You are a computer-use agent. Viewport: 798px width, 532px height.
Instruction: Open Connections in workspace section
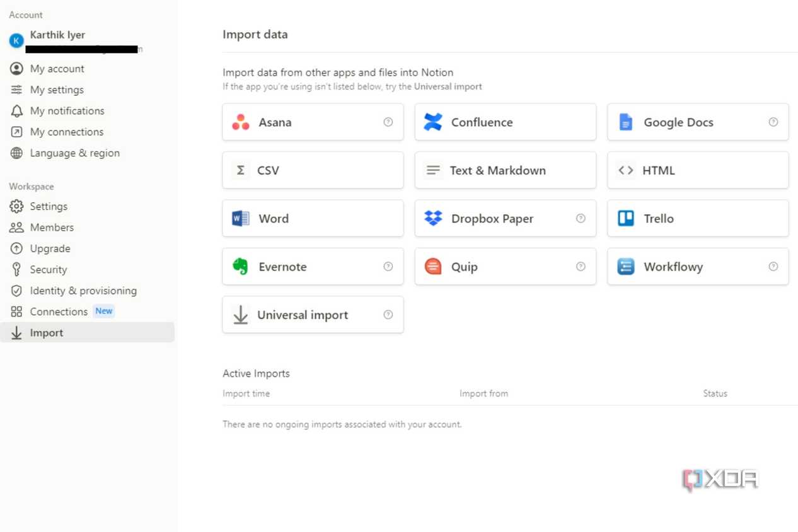(x=88, y=311)
